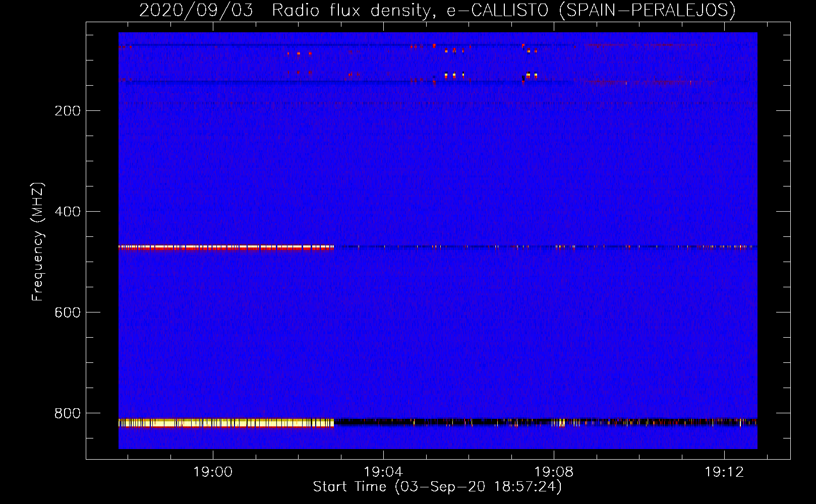Click the yellow burst spots near 19:07:30
Image resolution: width=816 pixels, height=504 pixels.
(531, 76)
